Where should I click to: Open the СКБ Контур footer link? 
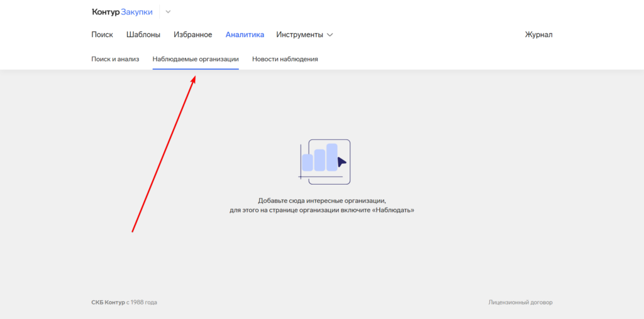click(x=108, y=302)
